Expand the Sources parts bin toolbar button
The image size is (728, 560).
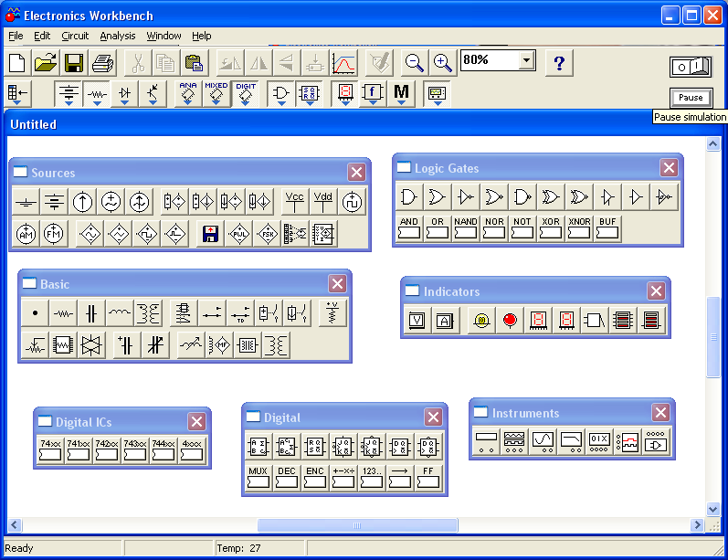[x=69, y=94]
